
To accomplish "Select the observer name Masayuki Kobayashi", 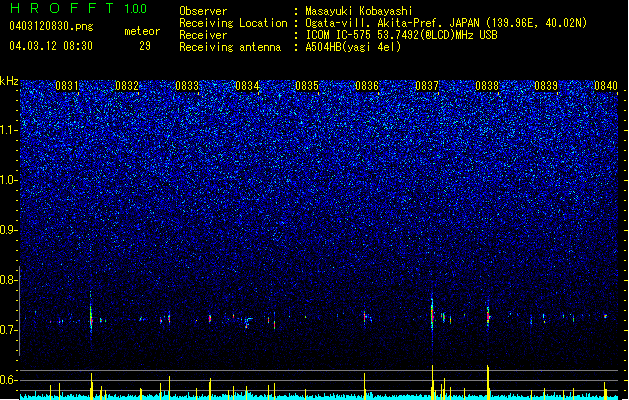I will (x=359, y=11).
